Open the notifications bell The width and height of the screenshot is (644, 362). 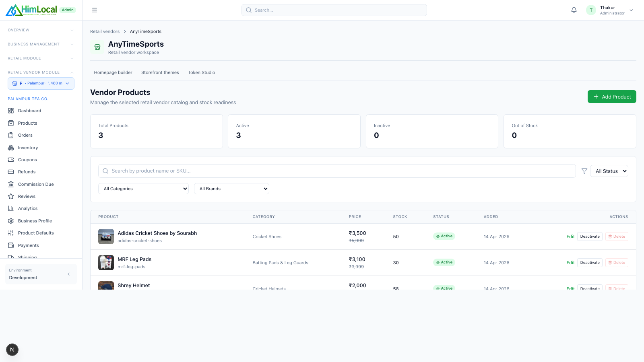pos(574,10)
